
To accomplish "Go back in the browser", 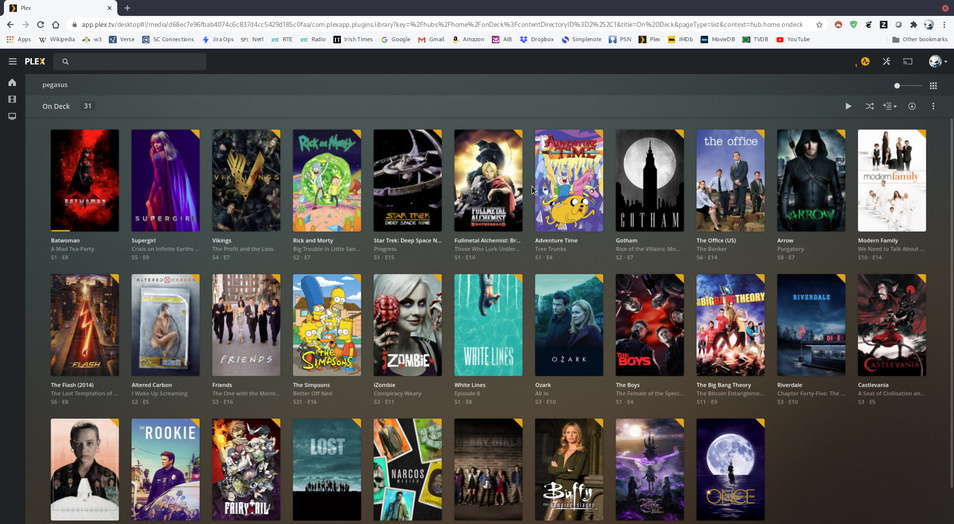I will (x=10, y=24).
